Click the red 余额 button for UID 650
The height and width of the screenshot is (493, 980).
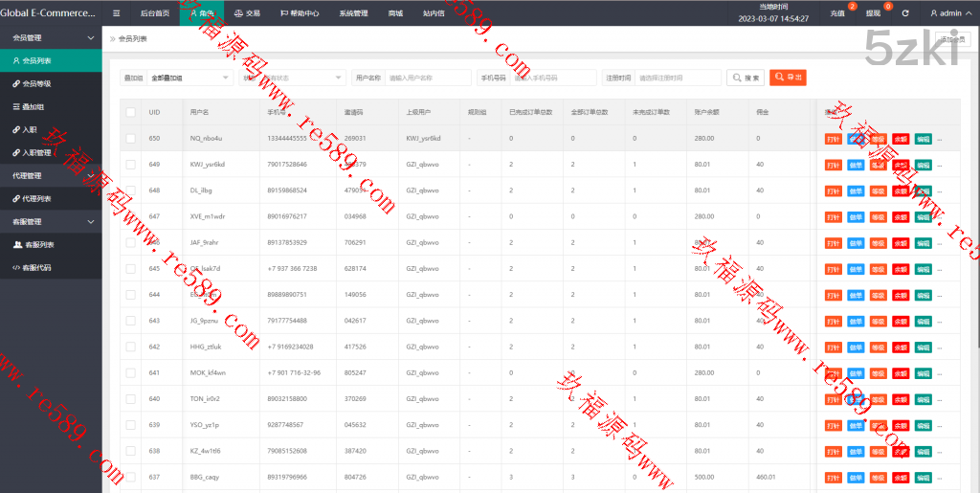[x=901, y=138]
